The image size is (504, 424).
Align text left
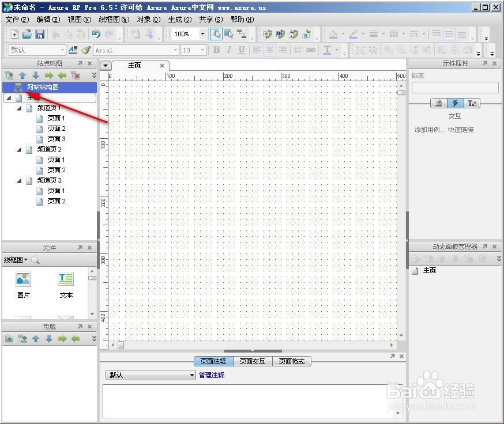[257, 50]
